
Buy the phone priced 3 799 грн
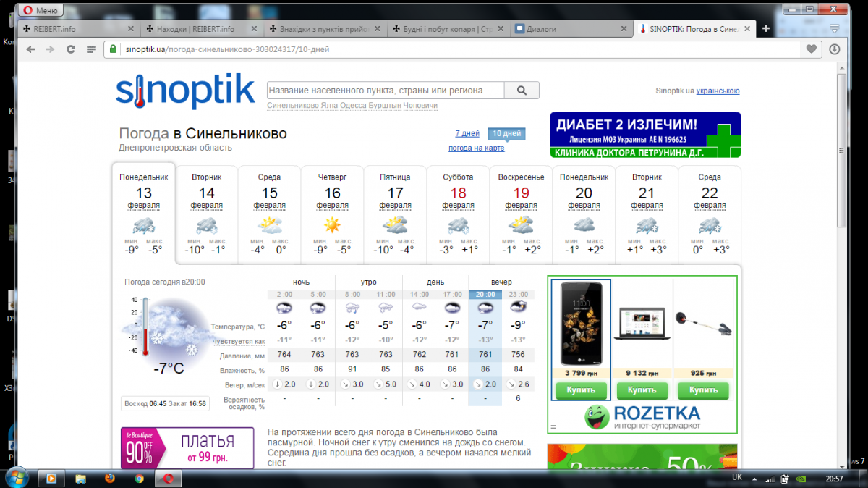[x=581, y=390]
